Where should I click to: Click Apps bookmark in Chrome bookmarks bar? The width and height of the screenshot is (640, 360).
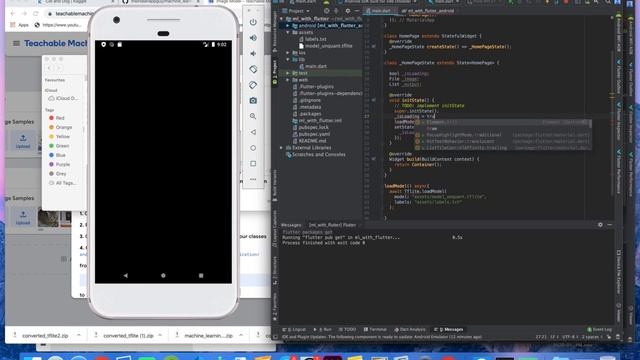(x=20, y=25)
